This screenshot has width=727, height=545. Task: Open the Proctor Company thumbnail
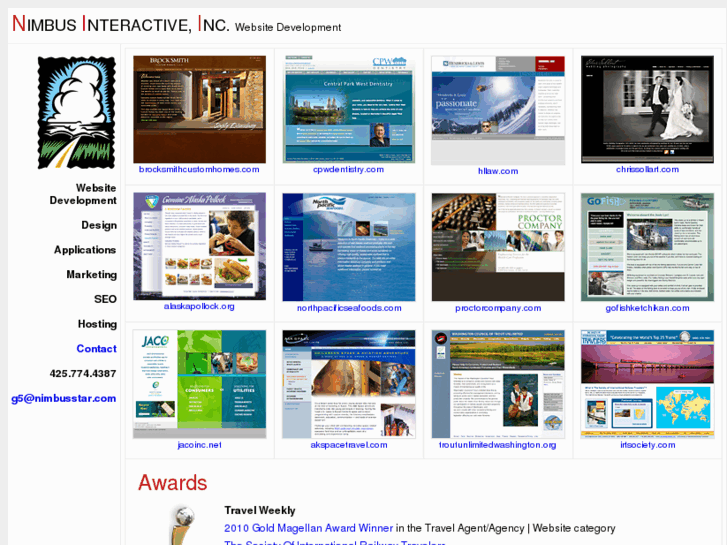(x=498, y=247)
